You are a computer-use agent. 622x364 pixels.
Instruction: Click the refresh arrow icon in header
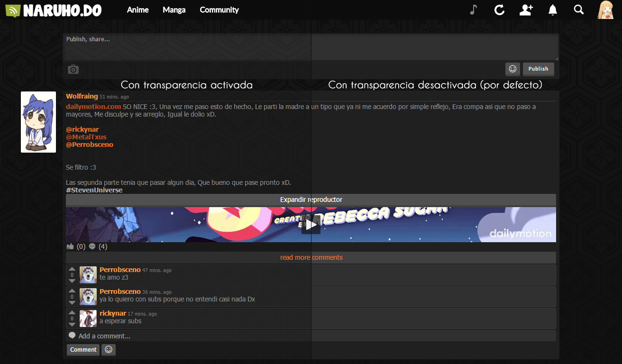point(499,10)
